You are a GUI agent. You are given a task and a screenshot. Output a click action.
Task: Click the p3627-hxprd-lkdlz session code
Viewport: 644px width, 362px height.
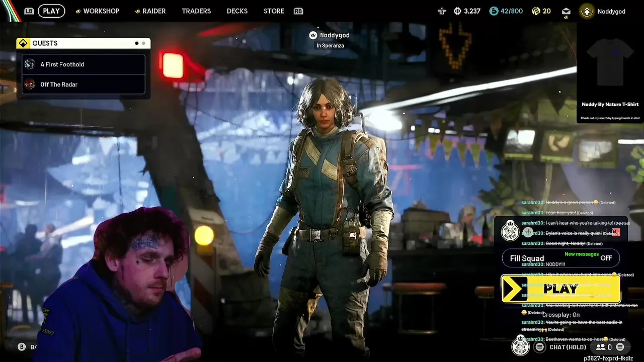608,358
